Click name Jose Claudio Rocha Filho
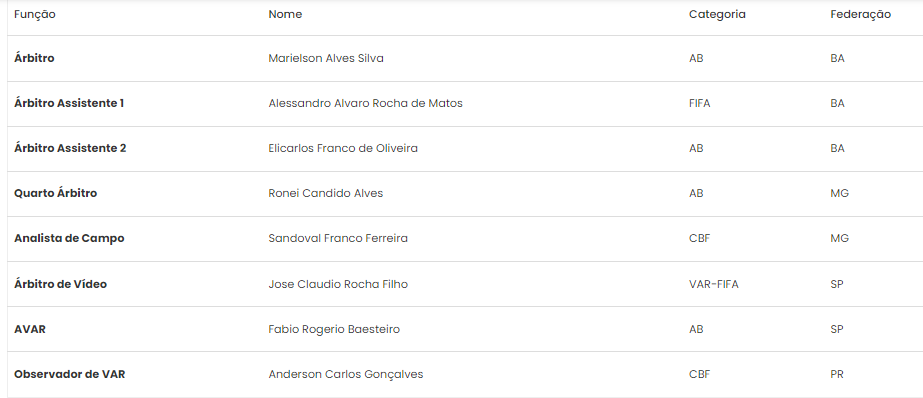 (x=338, y=284)
